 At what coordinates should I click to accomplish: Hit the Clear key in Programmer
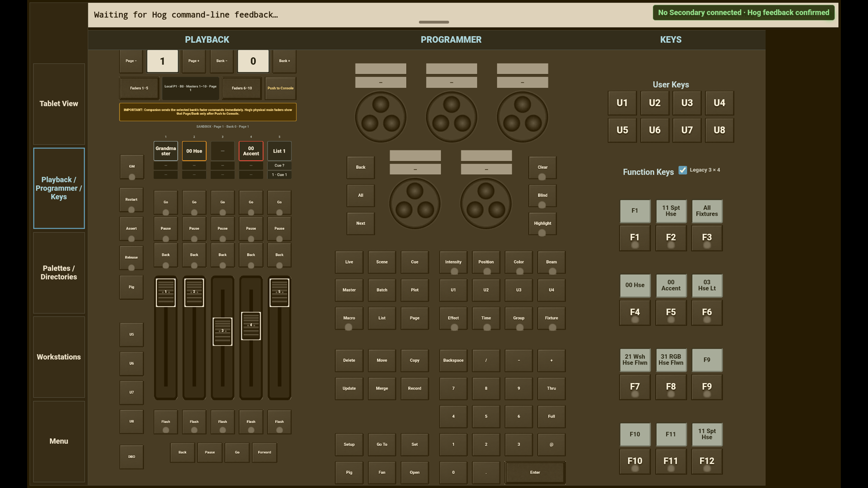coord(542,168)
